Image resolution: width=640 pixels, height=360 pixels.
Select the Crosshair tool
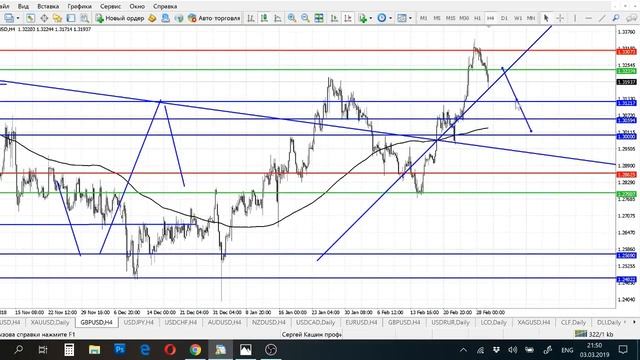pyautogui.click(x=560, y=18)
